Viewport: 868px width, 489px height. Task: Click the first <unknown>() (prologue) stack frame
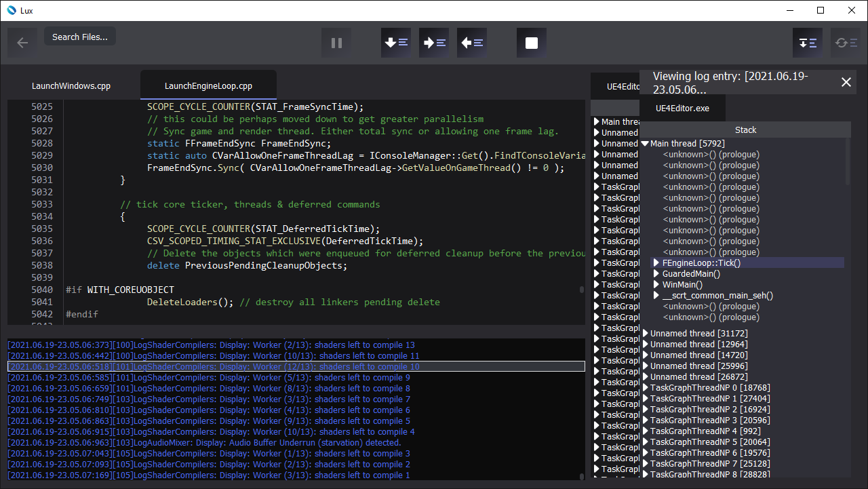(711, 155)
